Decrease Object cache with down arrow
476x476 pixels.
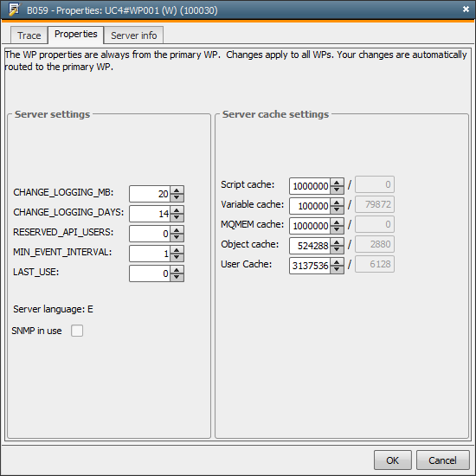[337, 249]
